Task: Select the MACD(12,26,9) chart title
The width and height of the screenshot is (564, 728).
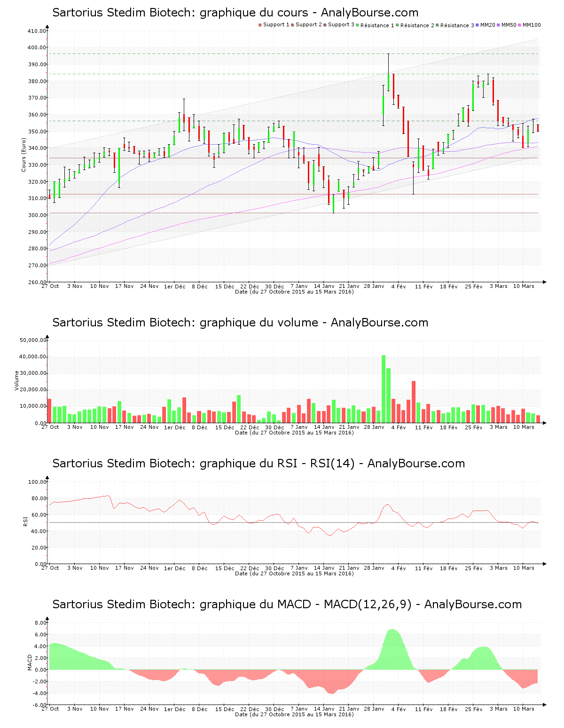Action: (x=287, y=604)
